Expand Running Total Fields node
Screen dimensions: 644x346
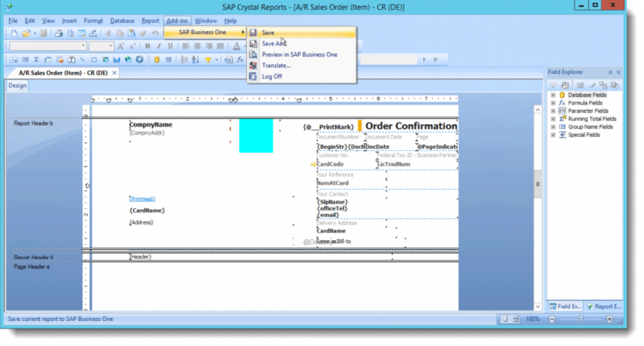(x=553, y=119)
